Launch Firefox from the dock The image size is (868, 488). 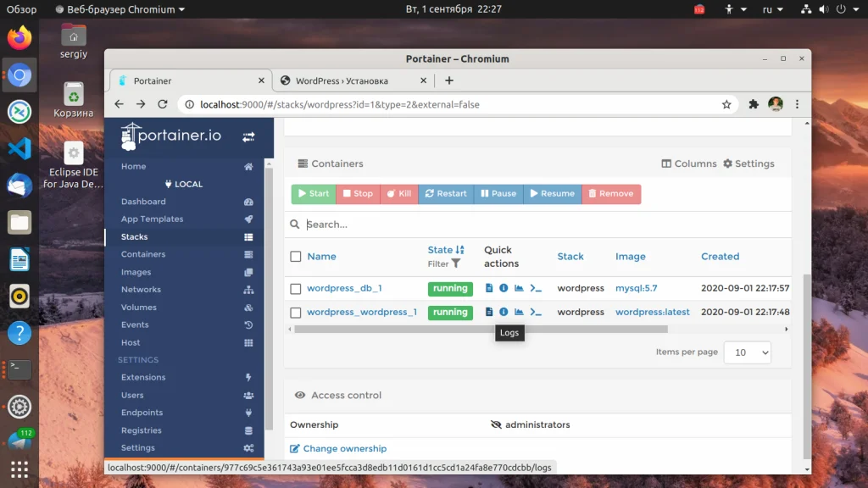tap(19, 38)
